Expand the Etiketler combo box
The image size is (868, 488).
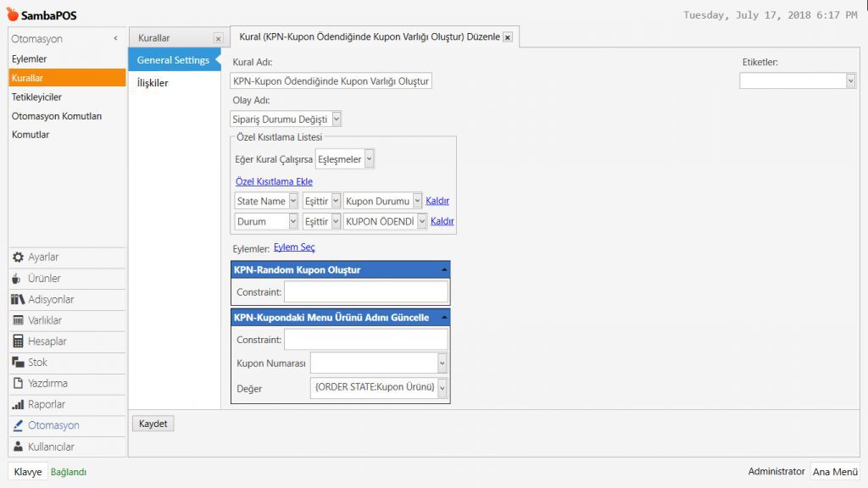[850, 80]
